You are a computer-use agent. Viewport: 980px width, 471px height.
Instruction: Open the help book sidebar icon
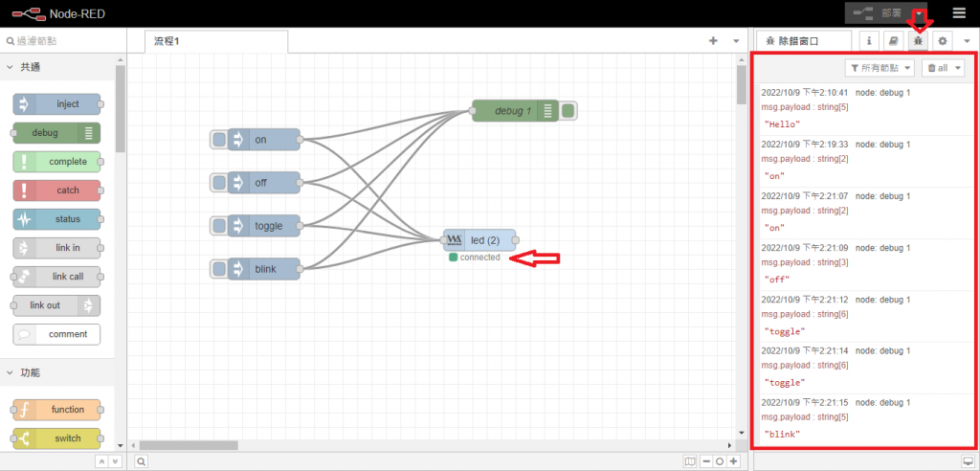(x=894, y=40)
